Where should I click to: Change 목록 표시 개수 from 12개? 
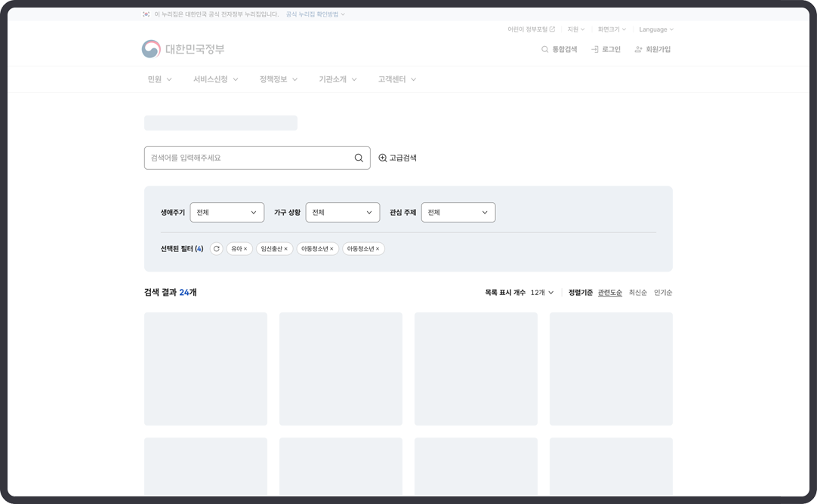pos(541,293)
